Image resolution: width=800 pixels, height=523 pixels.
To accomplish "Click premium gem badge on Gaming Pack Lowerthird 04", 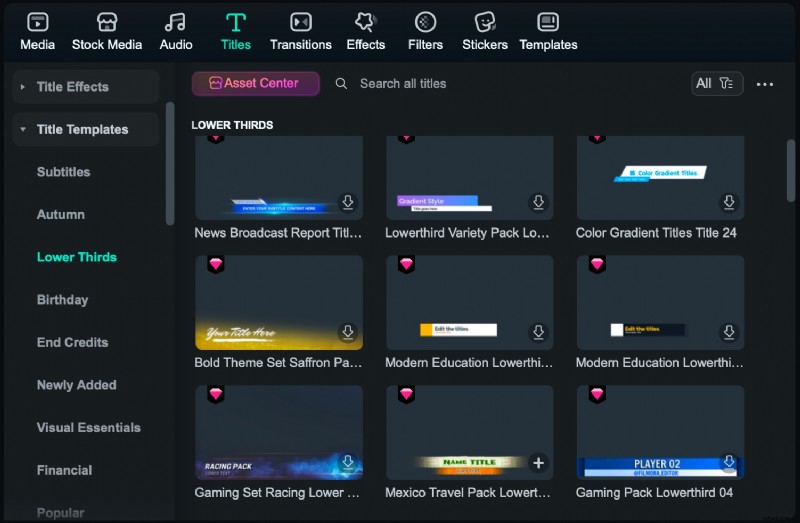I will click(597, 394).
